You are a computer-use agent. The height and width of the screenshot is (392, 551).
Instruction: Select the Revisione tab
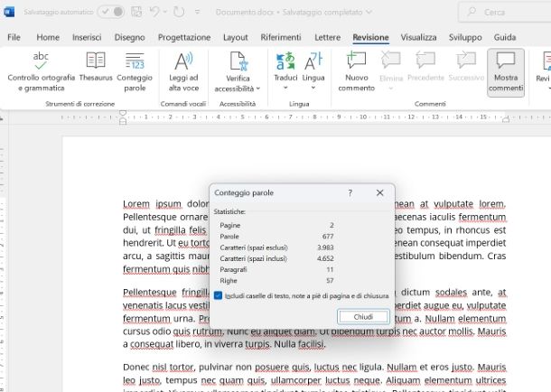coord(370,37)
